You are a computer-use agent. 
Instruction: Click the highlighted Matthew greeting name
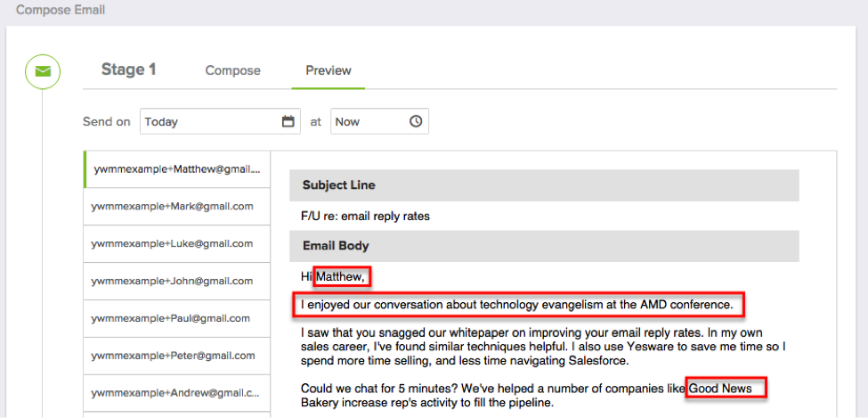tap(342, 276)
